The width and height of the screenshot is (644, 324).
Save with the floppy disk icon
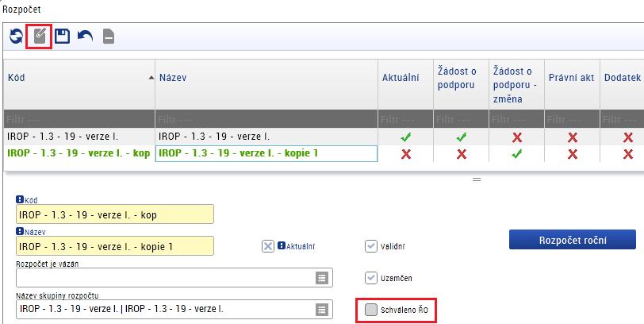coord(62,37)
